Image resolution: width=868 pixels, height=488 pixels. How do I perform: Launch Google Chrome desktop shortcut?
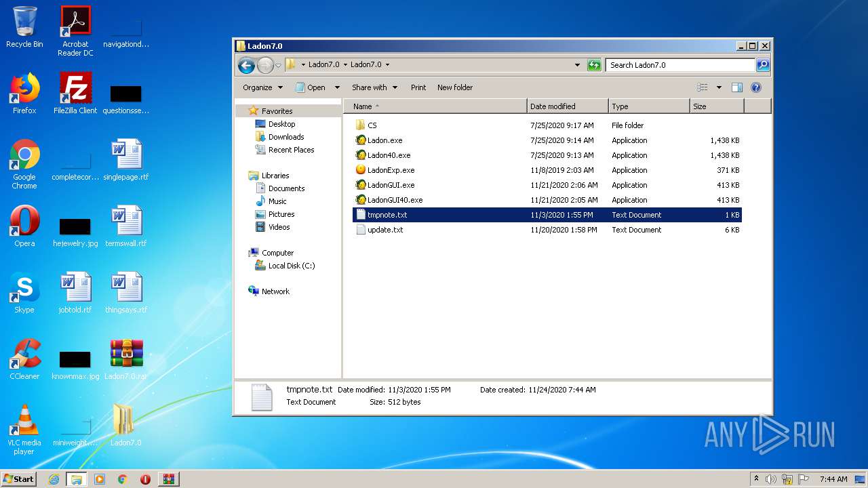tap(24, 164)
